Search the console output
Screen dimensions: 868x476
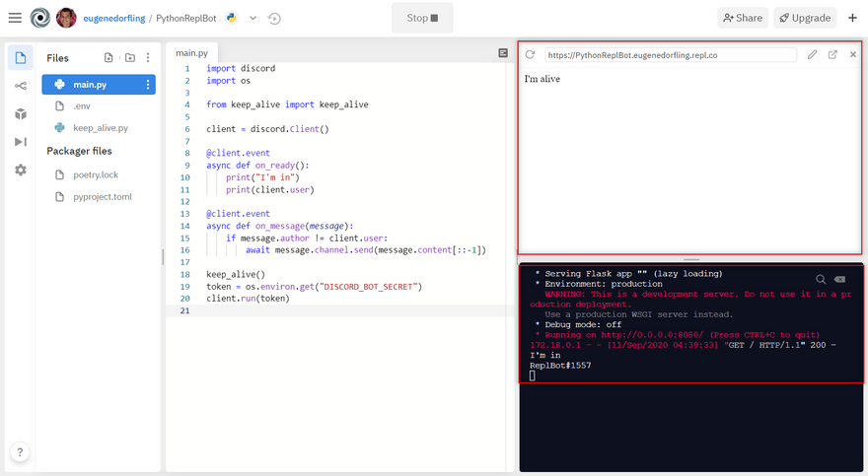click(x=821, y=280)
